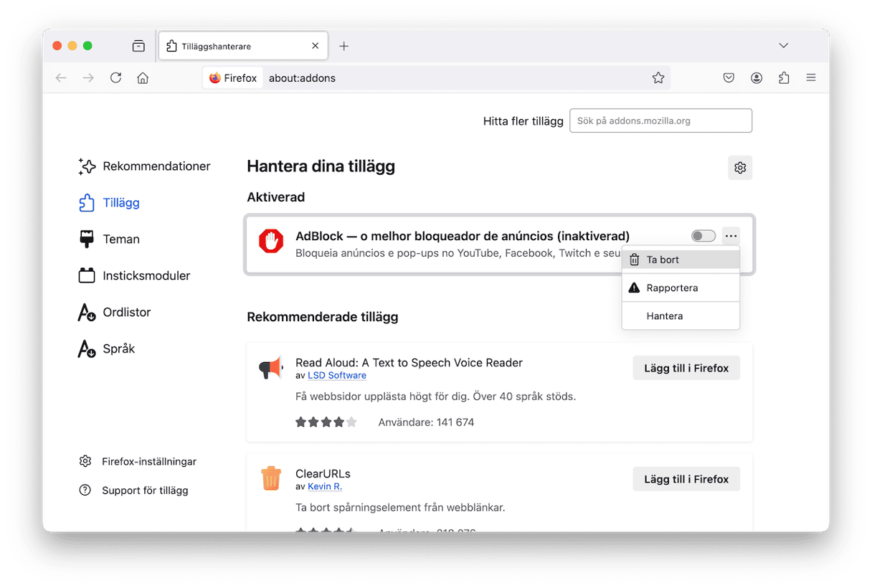Go forward with the forward arrow

tap(88, 78)
